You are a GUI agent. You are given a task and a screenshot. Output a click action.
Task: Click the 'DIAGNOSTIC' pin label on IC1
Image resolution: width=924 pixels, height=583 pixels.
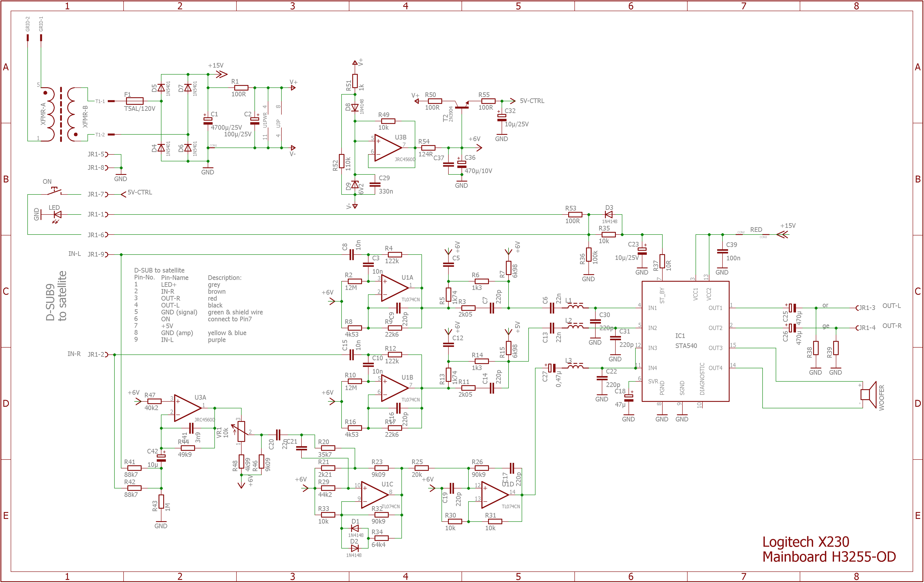[x=702, y=379]
